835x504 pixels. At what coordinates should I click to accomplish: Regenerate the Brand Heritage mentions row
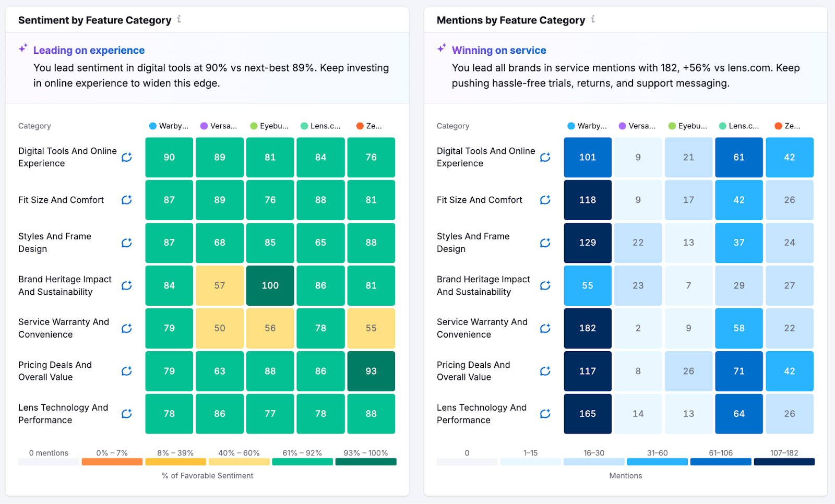545,285
